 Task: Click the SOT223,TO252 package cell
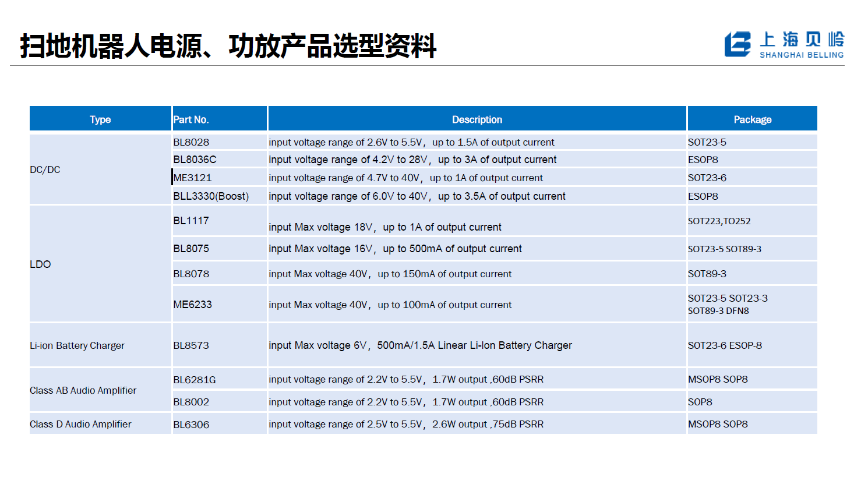click(719, 221)
